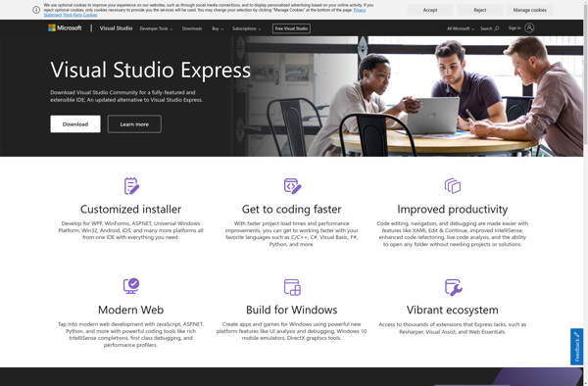Expand the Buy dropdown menu

click(x=218, y=28)
